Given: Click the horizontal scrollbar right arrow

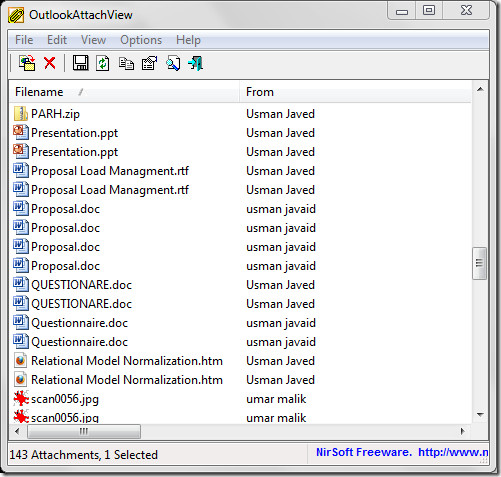Looking at the screenshot, I should coord(463,431).
